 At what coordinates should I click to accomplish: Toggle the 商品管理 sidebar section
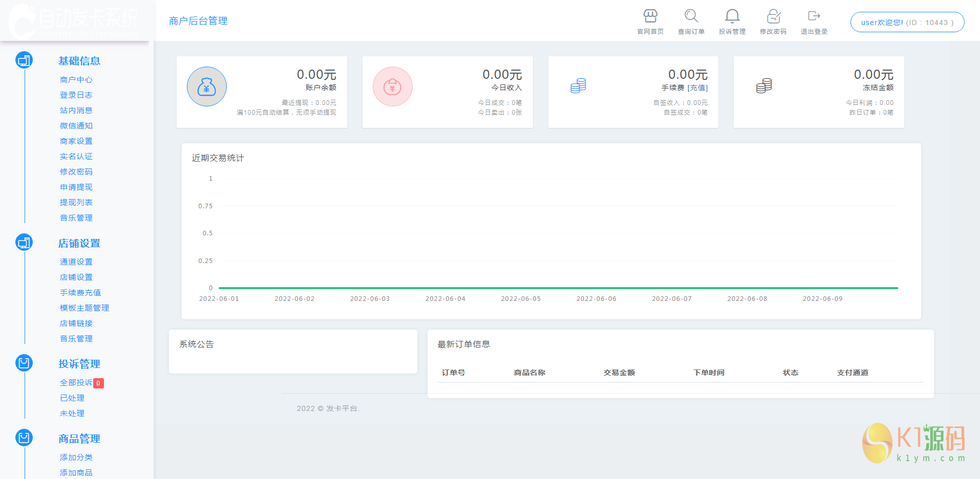click(x=79, y=439)
